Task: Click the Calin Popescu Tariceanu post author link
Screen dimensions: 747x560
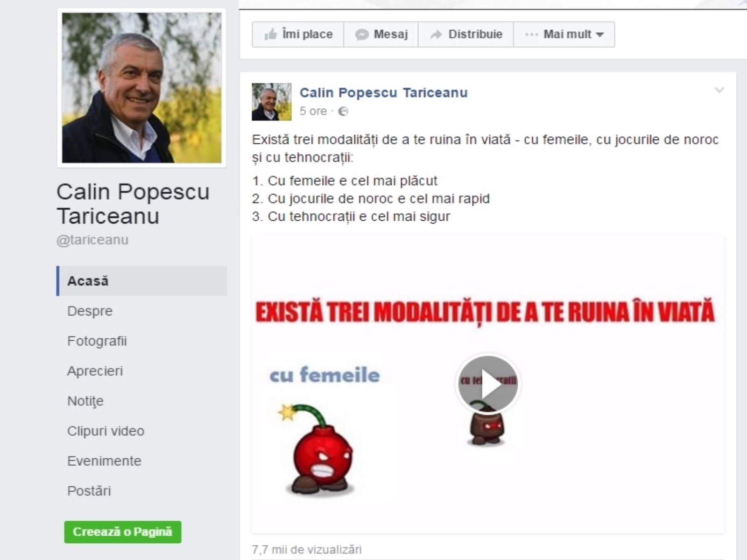Action: [384, 92]
